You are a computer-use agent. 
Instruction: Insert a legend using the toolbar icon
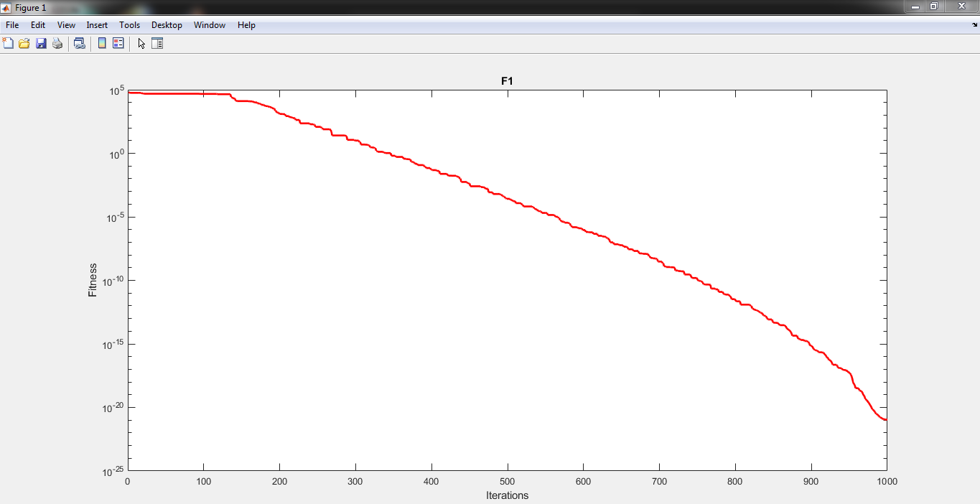tap(118, 43)
